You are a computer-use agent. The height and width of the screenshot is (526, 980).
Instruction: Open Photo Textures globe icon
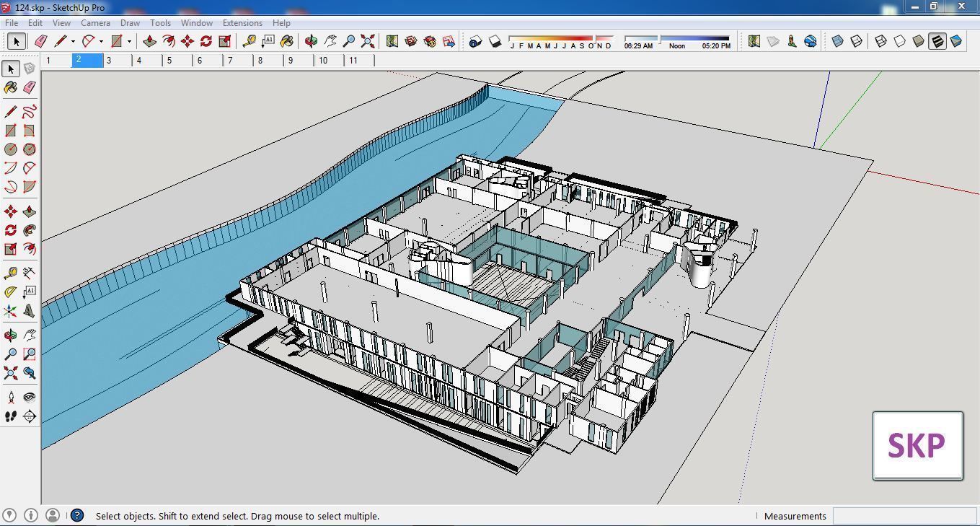[811, 41]
